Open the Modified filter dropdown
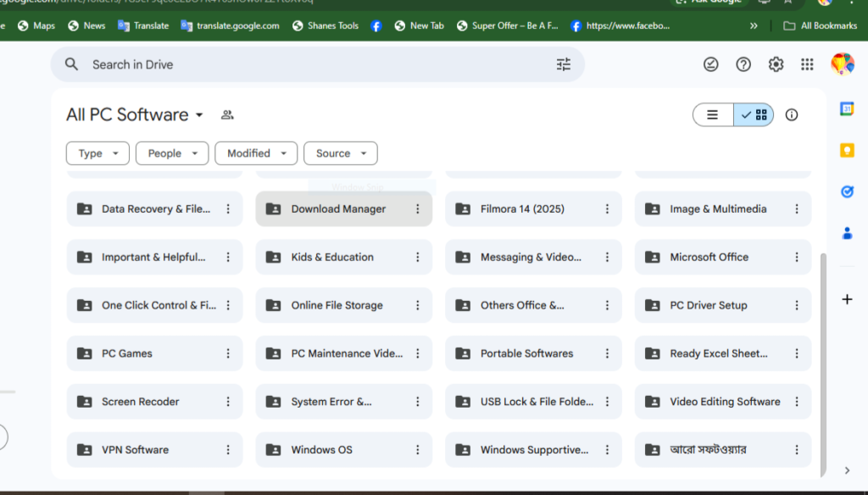 (x=256, y=153)
